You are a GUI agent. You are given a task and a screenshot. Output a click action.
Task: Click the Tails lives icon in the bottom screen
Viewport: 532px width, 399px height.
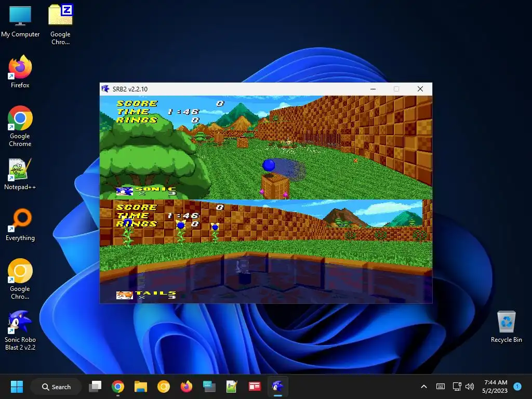[x=125, y=295]
